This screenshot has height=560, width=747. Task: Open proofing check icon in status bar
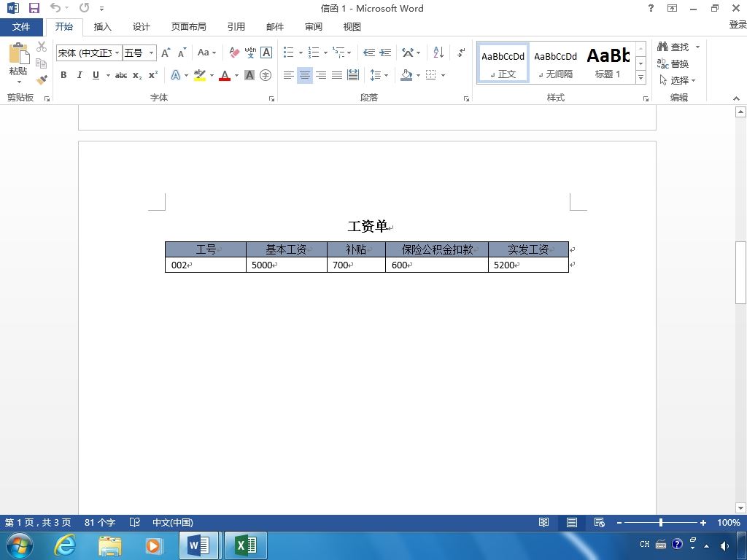pos(135,522)
